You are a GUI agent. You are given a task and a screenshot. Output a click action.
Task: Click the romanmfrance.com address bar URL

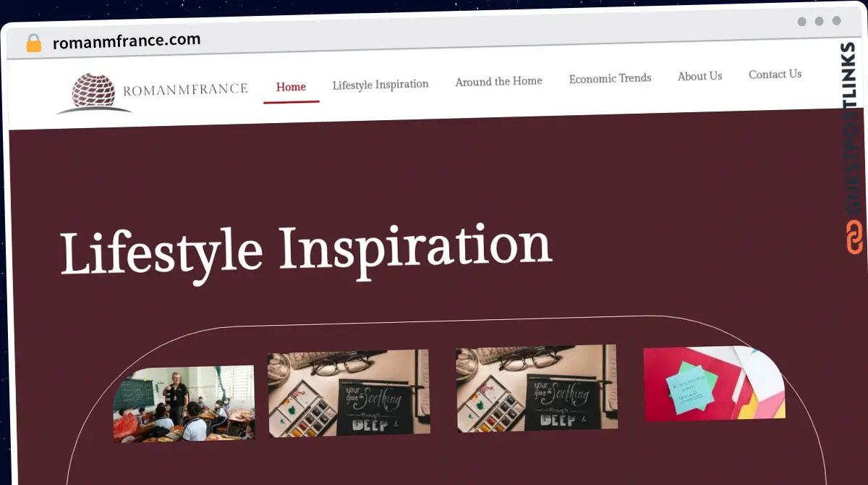click(x=127, y=41)
